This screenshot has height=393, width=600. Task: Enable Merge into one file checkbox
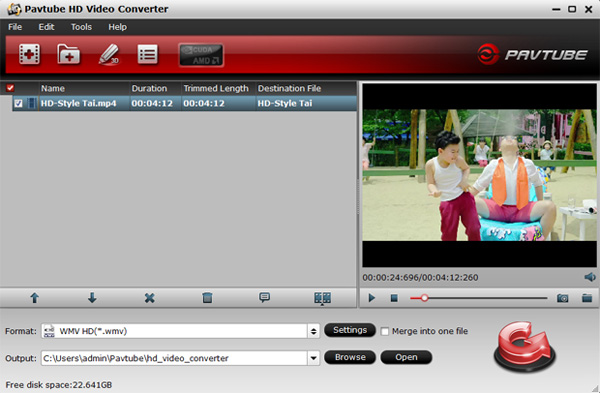385,331
